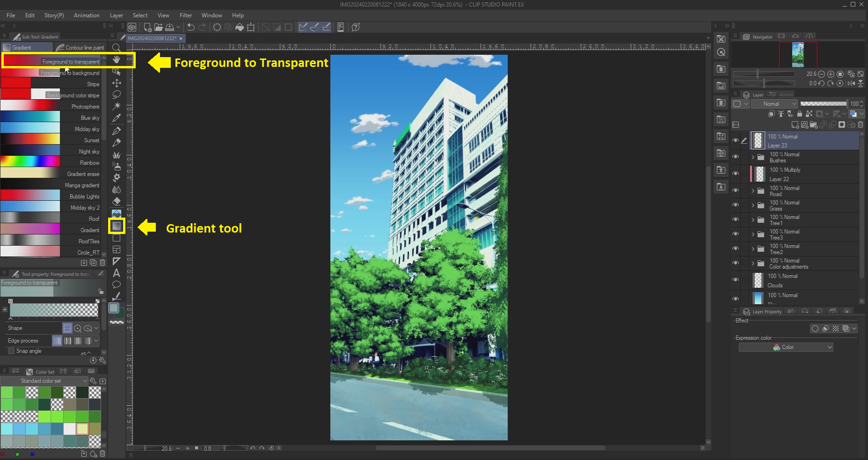Select the Text tool
Image resolution: width=868 pixels, height=460 pixels.
[x=117, y=273]
